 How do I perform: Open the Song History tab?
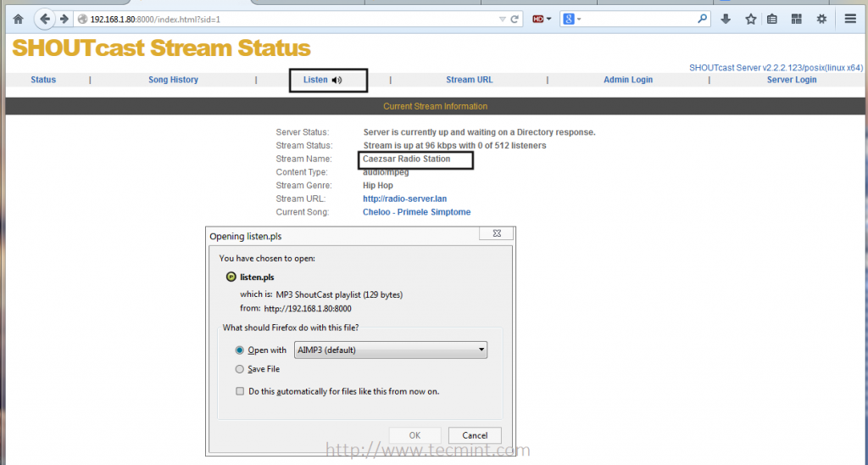[173, 80]
